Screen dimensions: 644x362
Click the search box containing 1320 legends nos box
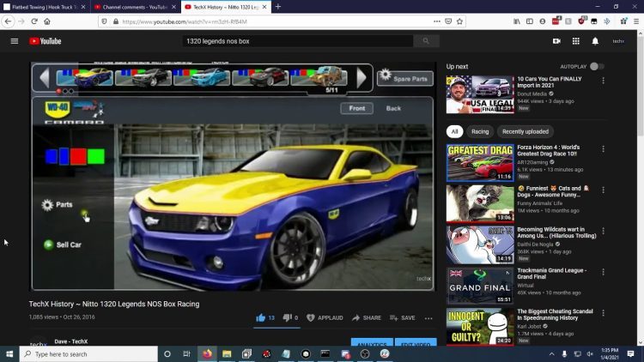[298, 41]
